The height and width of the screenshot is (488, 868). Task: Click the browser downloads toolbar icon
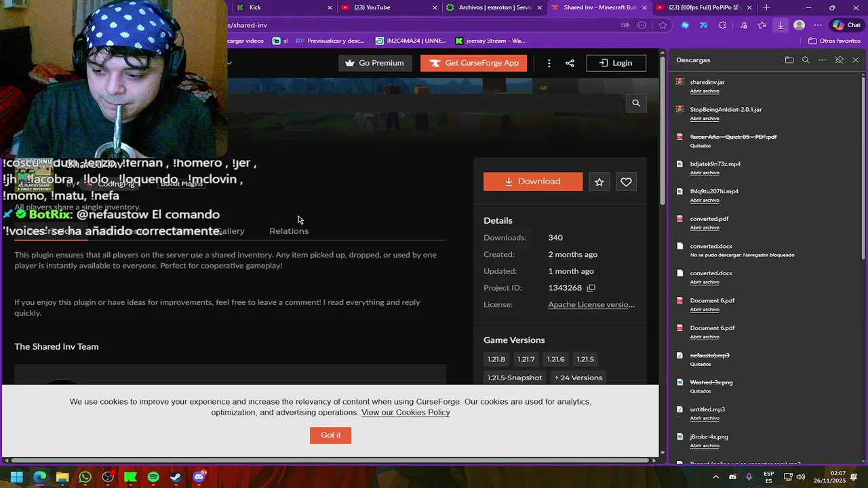pyautogui.click(x=781, y=25)
